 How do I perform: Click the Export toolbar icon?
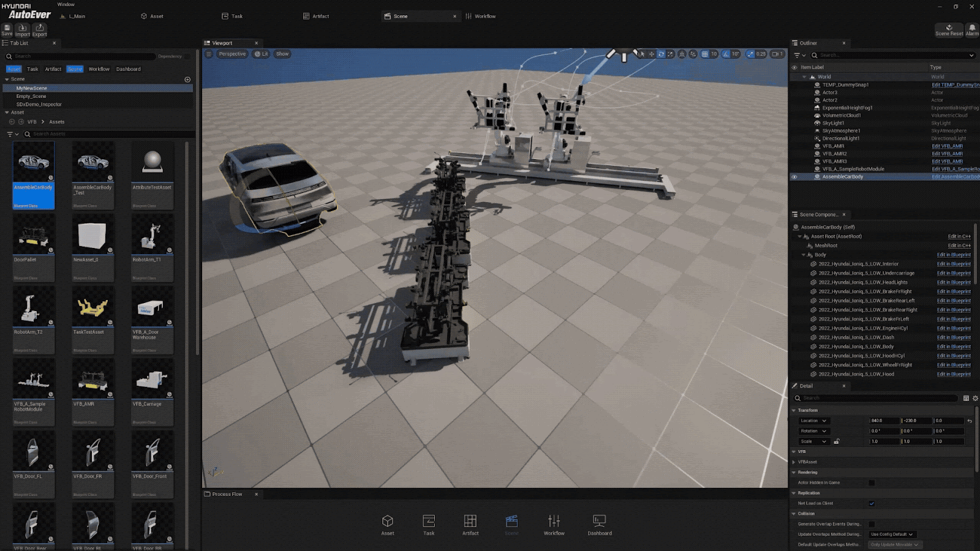pos(40,30)
